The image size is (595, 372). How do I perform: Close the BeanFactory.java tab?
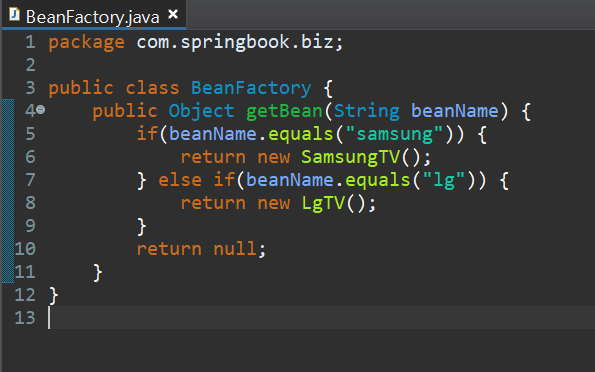(x=173, y=14)
